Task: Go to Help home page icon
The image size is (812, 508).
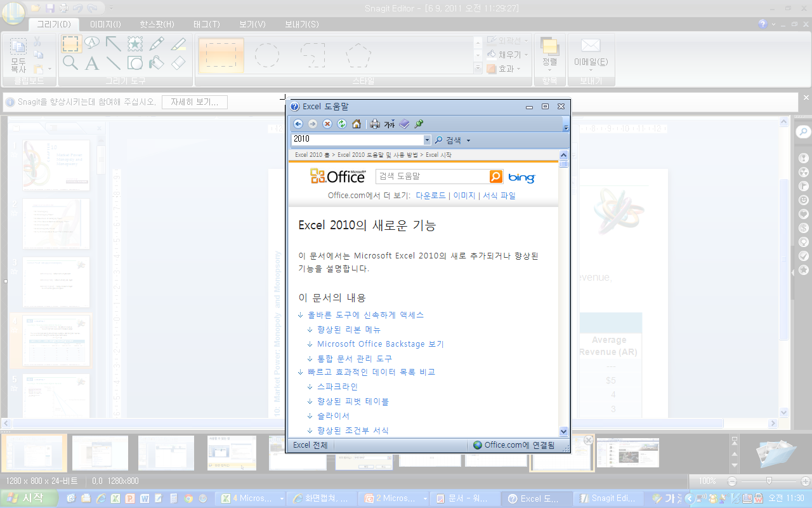Action: 357,124
